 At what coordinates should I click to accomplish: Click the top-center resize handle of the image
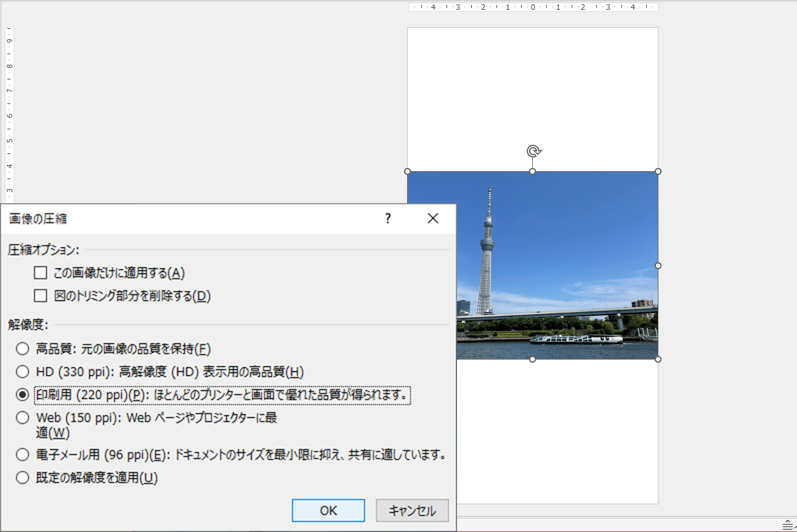[532, 171]
